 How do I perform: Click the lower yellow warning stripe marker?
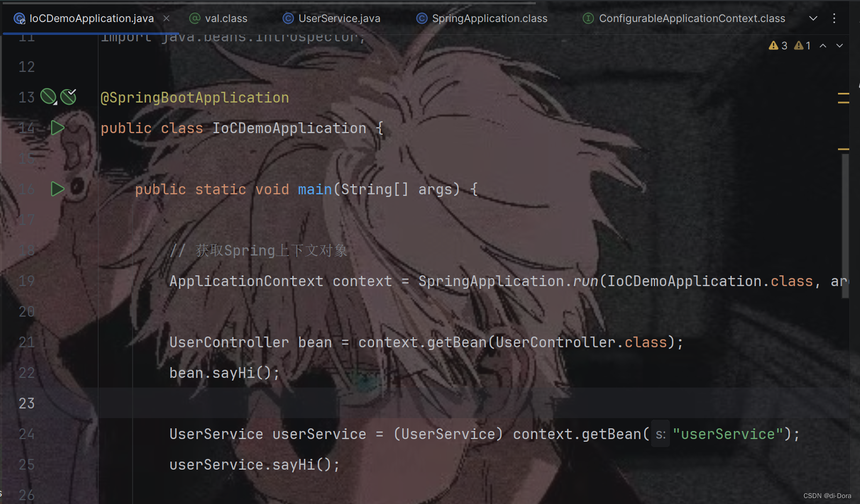tap(843, 149)
